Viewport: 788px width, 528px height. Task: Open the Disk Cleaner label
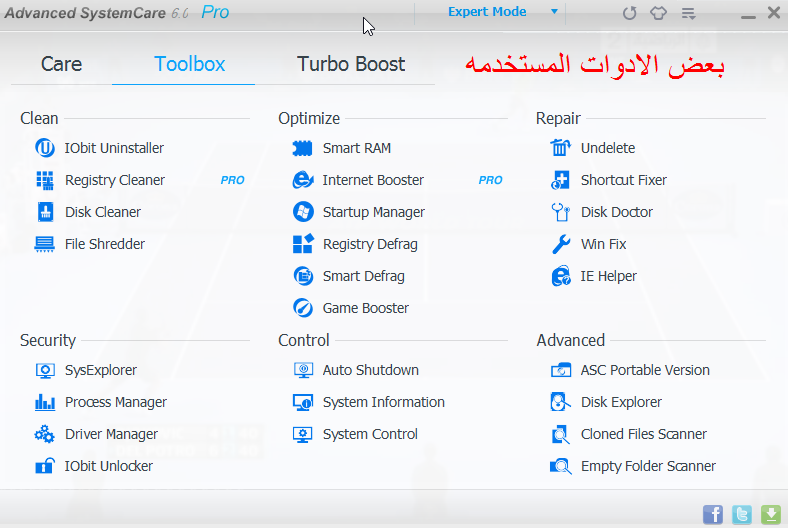click(x=103, y=212)
